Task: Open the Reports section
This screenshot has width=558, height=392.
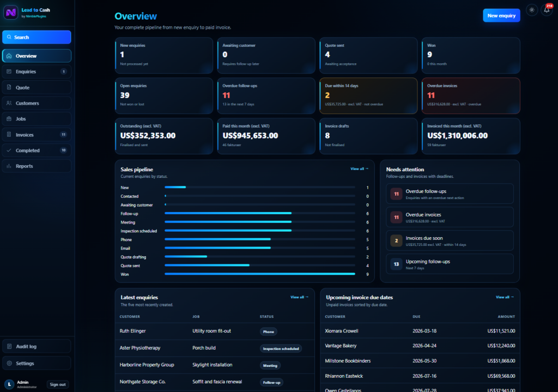Action: click(37, 166)
